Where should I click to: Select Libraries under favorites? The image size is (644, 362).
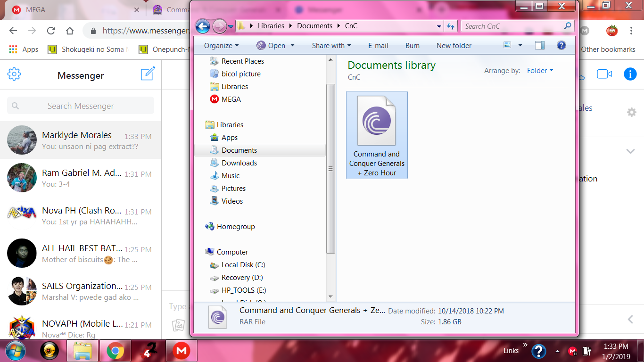click(229, 87)
